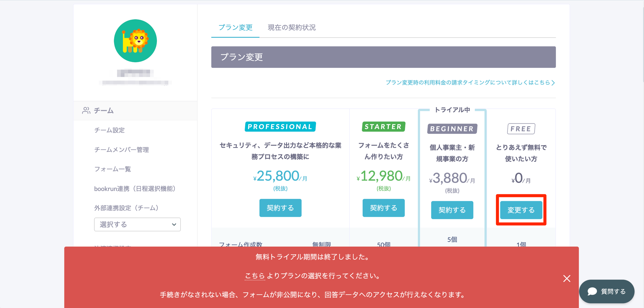Open チームメンバー管理 in the sidebar
The width and height of the screenshot is (644, 308).
121,150
